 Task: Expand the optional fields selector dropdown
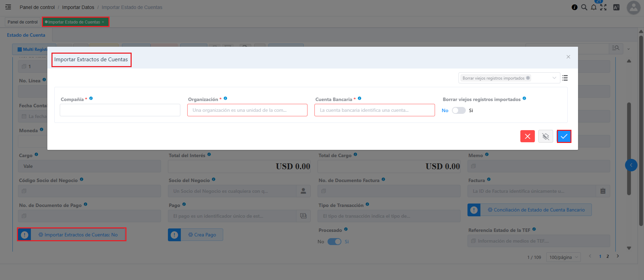554,78
